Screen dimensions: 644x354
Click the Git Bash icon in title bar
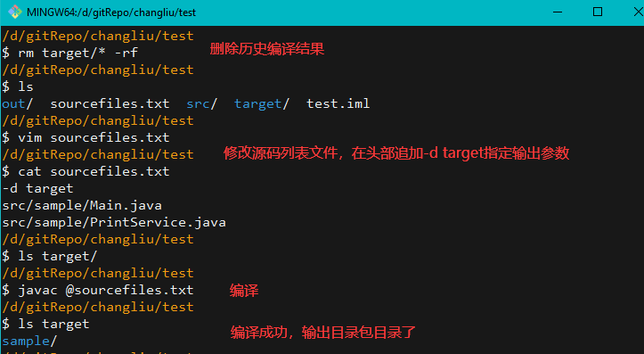click(14, 12)
